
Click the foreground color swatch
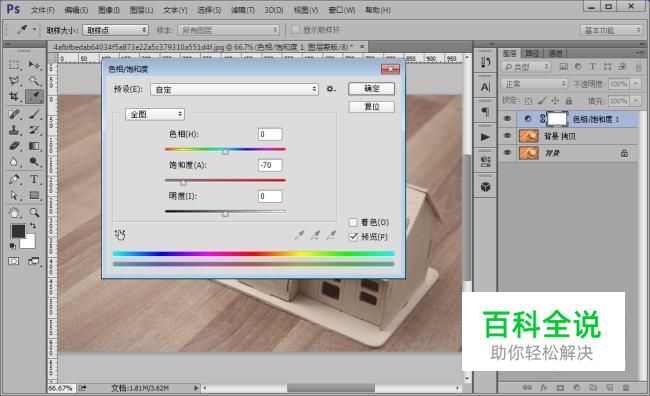[18, 231]
